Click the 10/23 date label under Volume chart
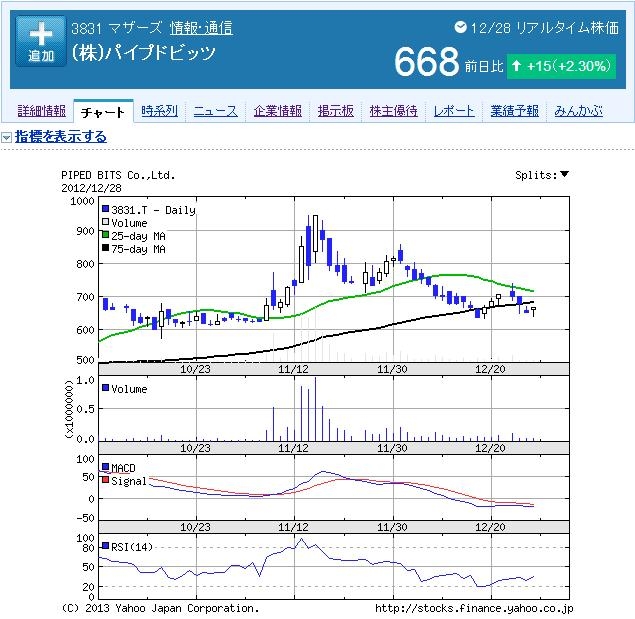 click(x=195, y=448)
